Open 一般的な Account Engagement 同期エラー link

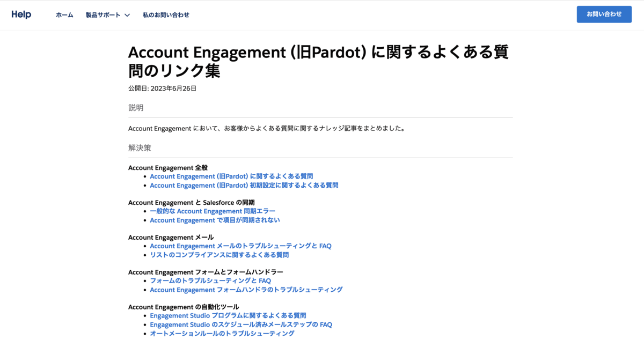click(213, 211)
